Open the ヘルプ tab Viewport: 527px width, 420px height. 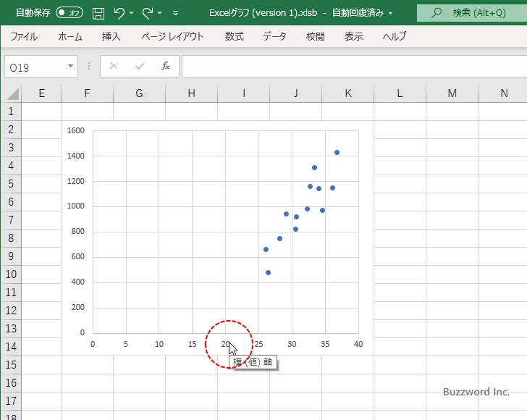pyautogui.click(x=395, y=36)
